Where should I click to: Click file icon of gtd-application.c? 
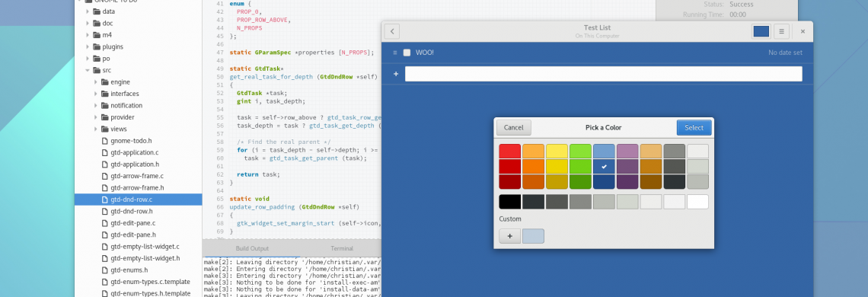click(x=104, y=152)
